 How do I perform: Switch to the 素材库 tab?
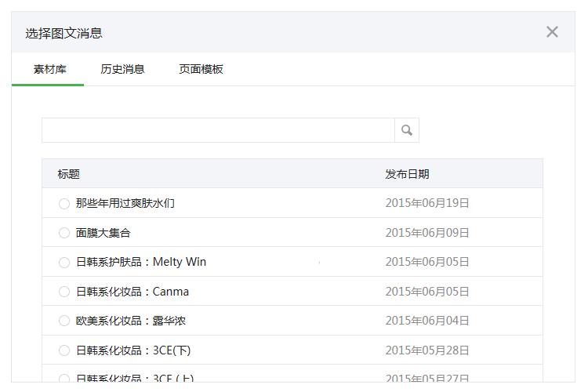pyautogui.click(x=49, y=69)
